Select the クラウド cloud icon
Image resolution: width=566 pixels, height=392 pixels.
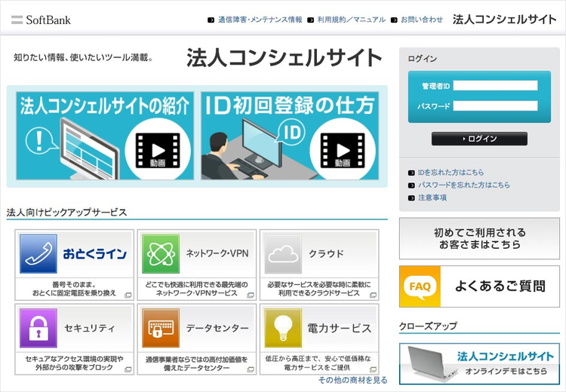(283, 253)
